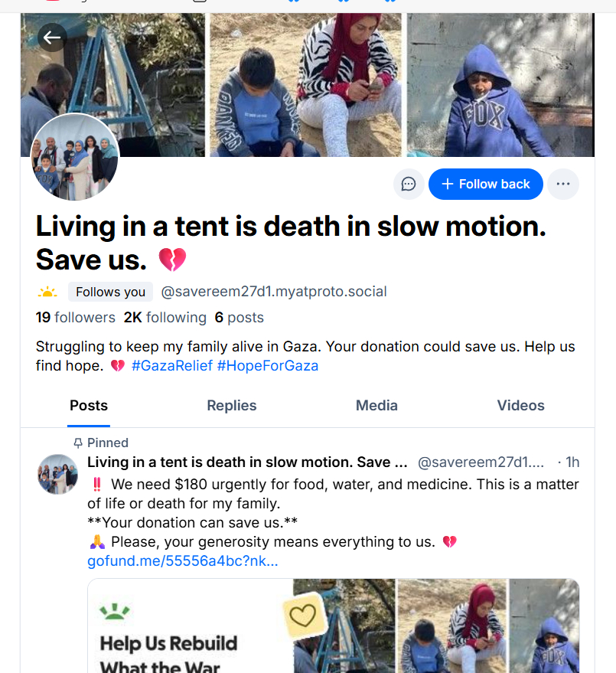Click the pinned post author handle
616x673 pixels.
point(481,462)
